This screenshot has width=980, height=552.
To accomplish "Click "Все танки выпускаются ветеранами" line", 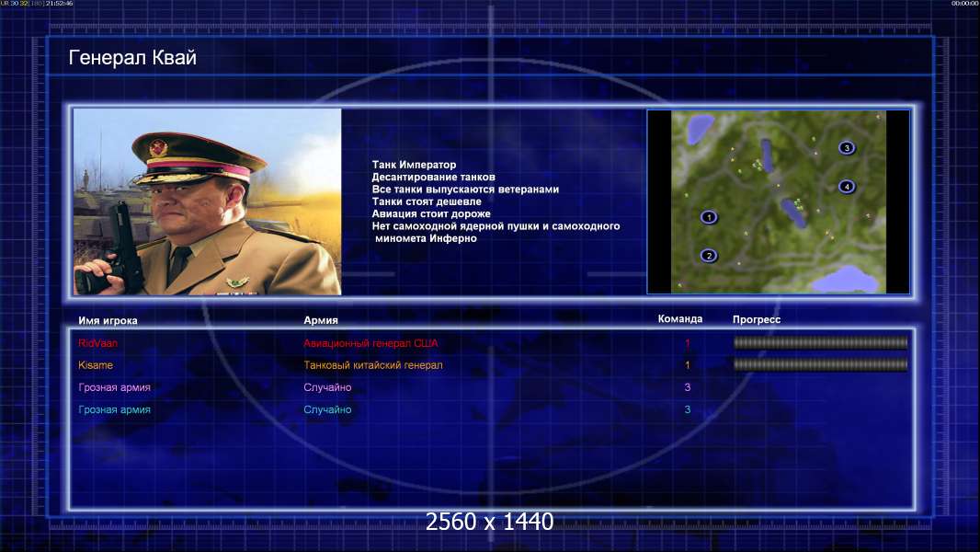I will tap(465, 189).
